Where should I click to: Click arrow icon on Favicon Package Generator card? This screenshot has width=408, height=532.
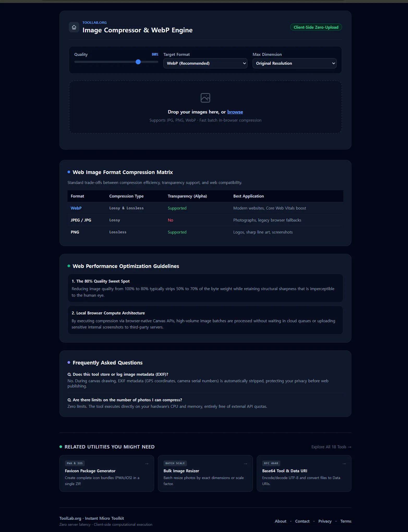tap(147, 464)
